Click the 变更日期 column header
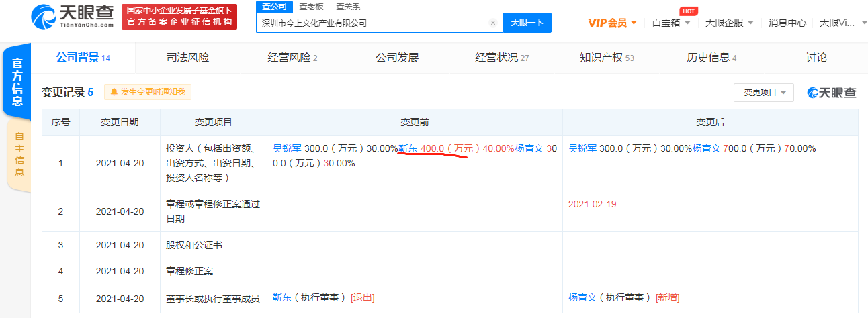This screenshot has height=318, width=868. click(120, 122)
